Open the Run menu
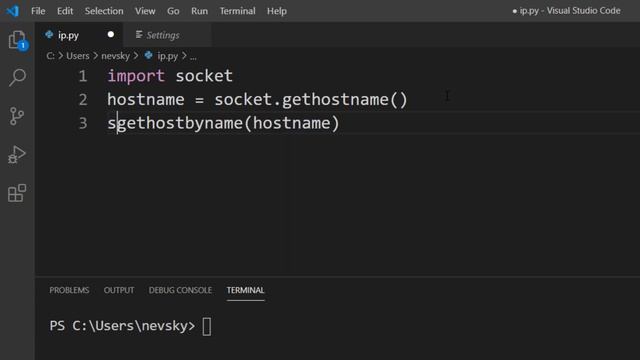Image resolution: width=640 pixels, height=360 pixels. (x=199, y=11)
